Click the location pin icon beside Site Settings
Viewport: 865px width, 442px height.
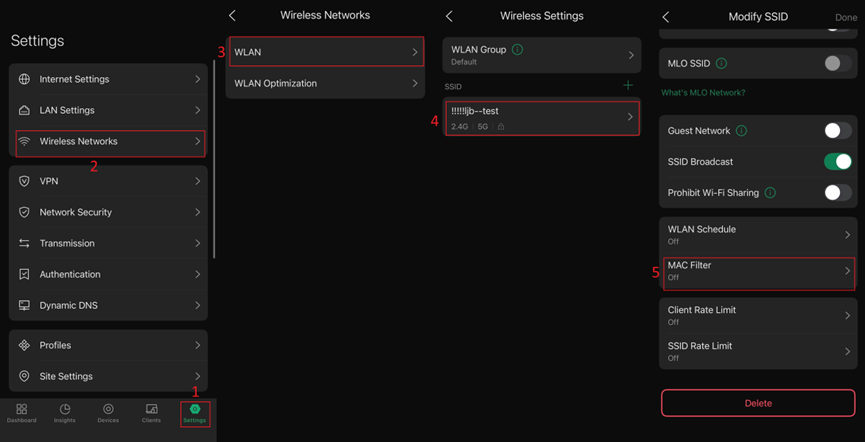[x=24, y=376]
